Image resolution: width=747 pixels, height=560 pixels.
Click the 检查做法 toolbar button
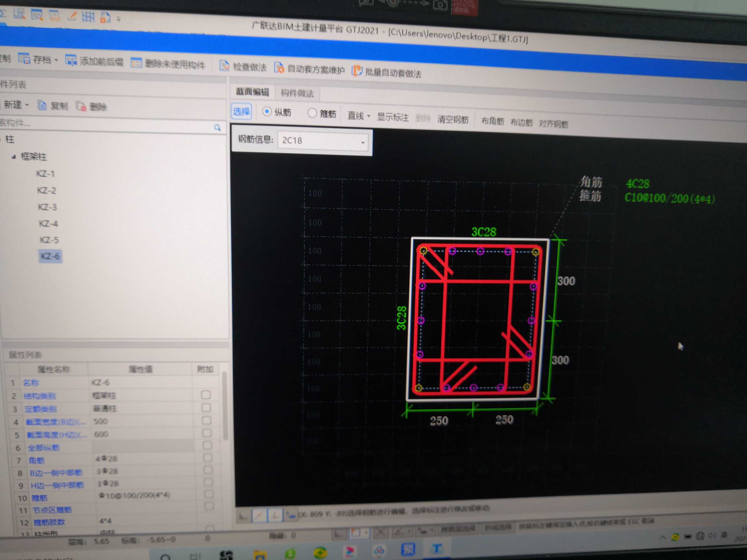243,66
